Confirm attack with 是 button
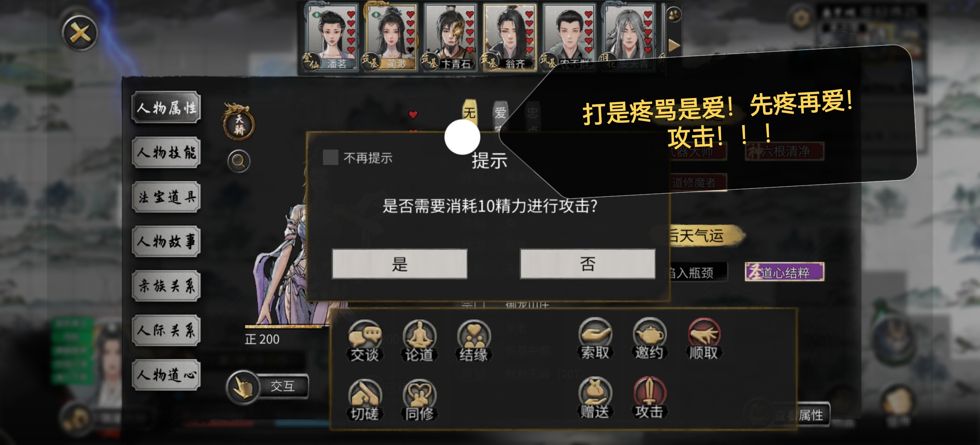 [x=400, y=264]
